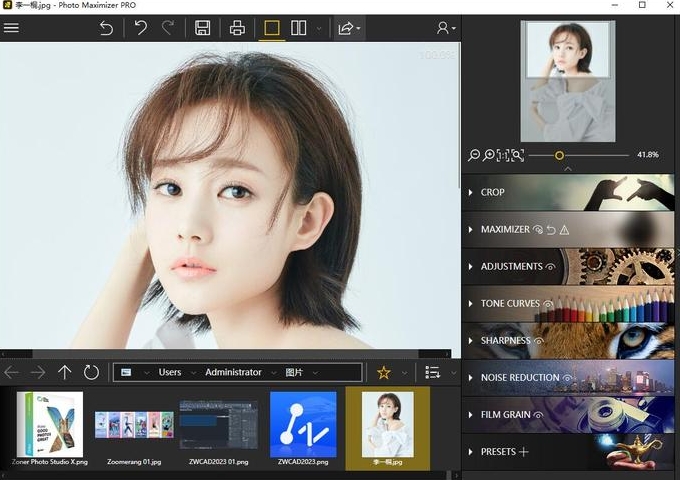Viewport: 680px width, 480px height.
Task: Open the share/export menu
Action: (349, 28)
